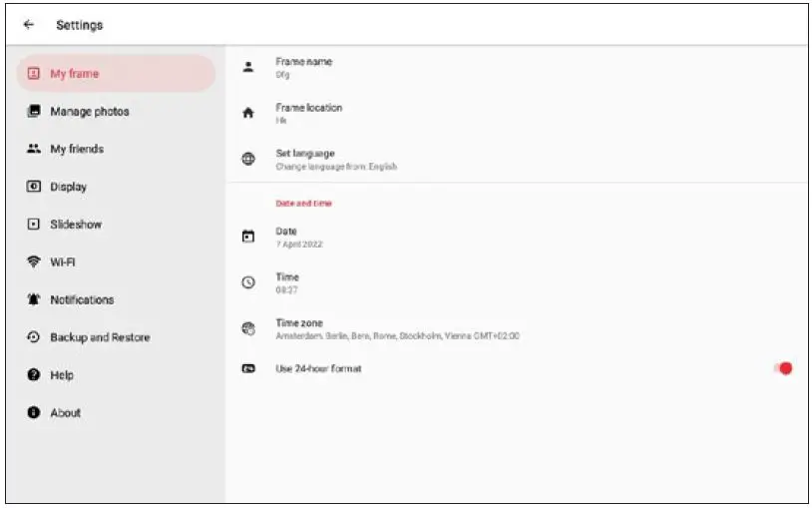Click the Wi-Fi signal icon
This screenshot has height=508, width=812.
(x=33, y=262)
